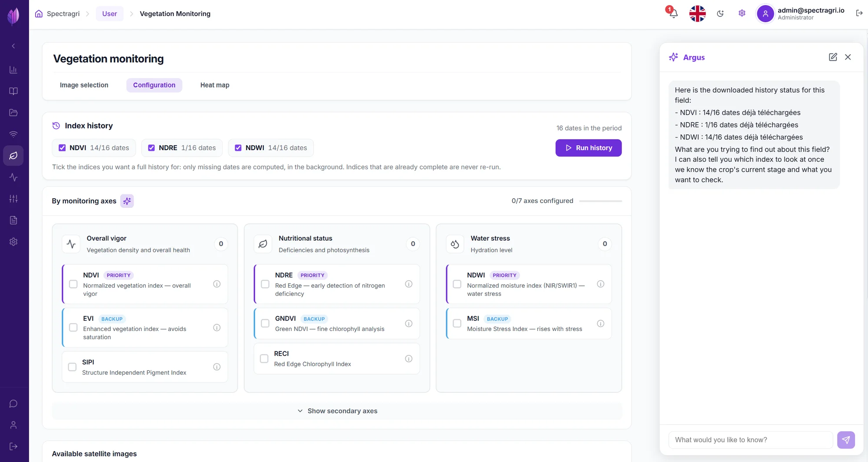Click Nutritional status leaf icon
The height and width of the screenshot is (462, 868).
click(263, 244)
